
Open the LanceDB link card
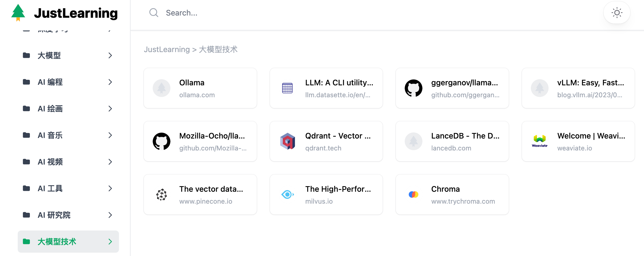[x=452, y=141]
